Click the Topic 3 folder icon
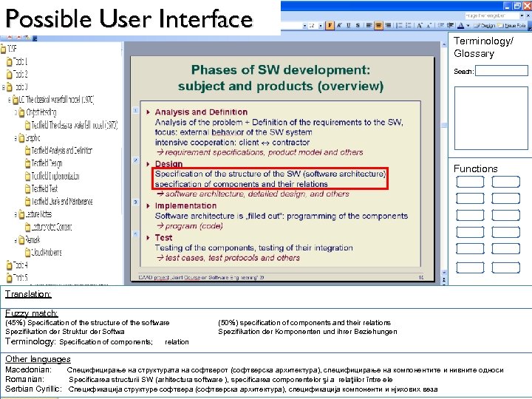 pos(10,87)
